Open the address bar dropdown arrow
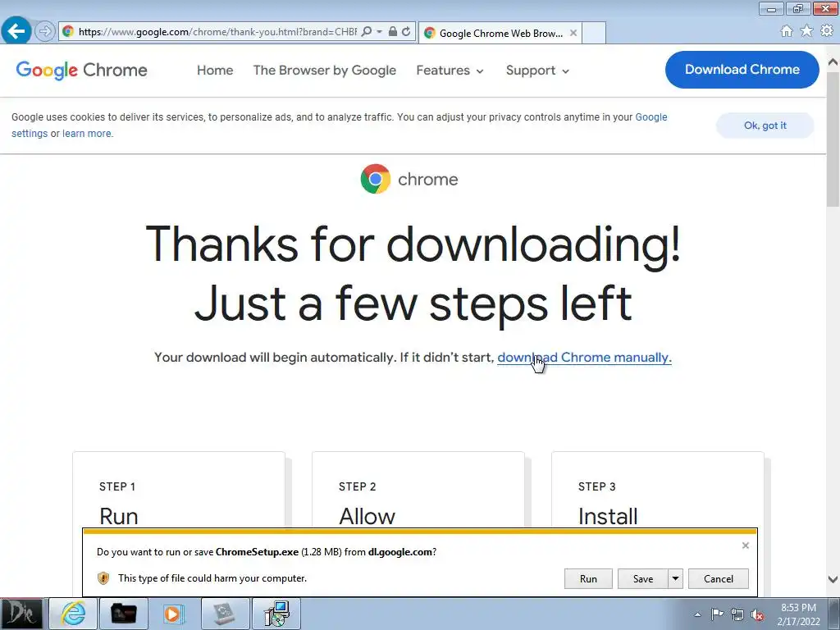The image size is (840, 630). pos(379,32)
